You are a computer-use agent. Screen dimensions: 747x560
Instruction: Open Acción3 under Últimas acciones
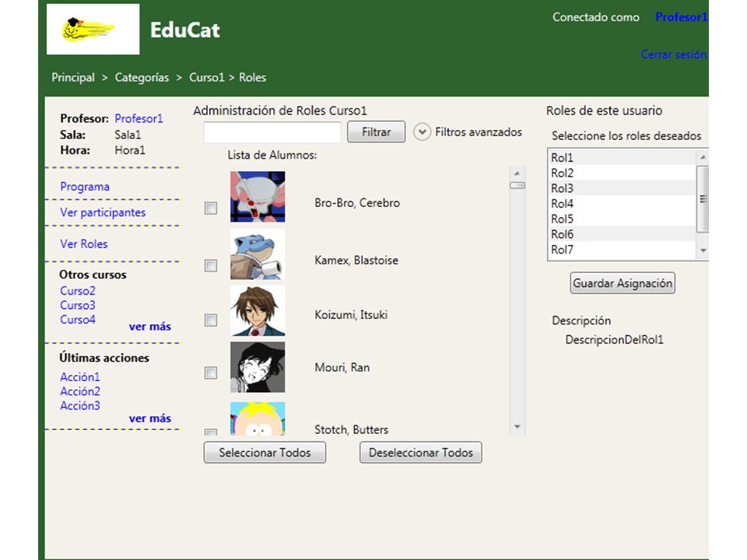point(80,405)
